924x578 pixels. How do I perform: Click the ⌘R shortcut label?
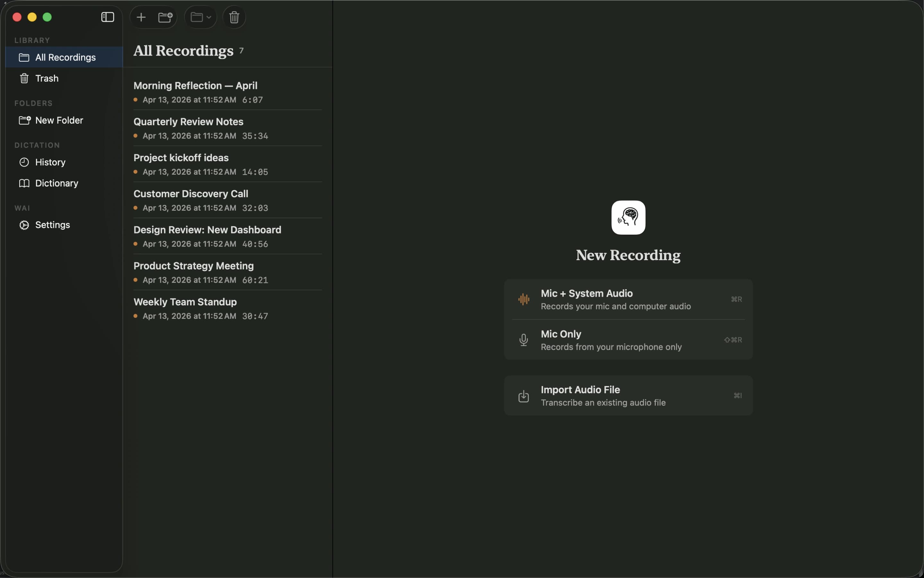736,299
